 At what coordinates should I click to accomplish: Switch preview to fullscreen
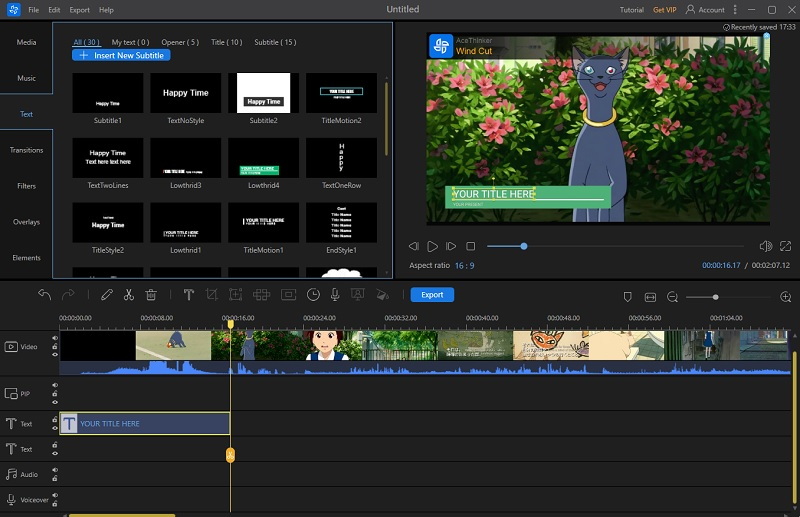point(785,247)
